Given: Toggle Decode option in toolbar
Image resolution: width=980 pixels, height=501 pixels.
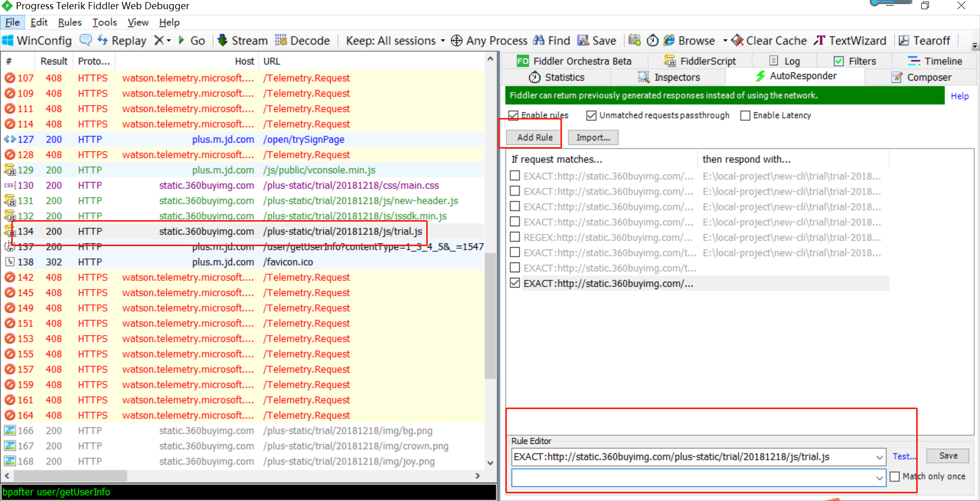Looking at the screenshot, I should click(302, 40).
